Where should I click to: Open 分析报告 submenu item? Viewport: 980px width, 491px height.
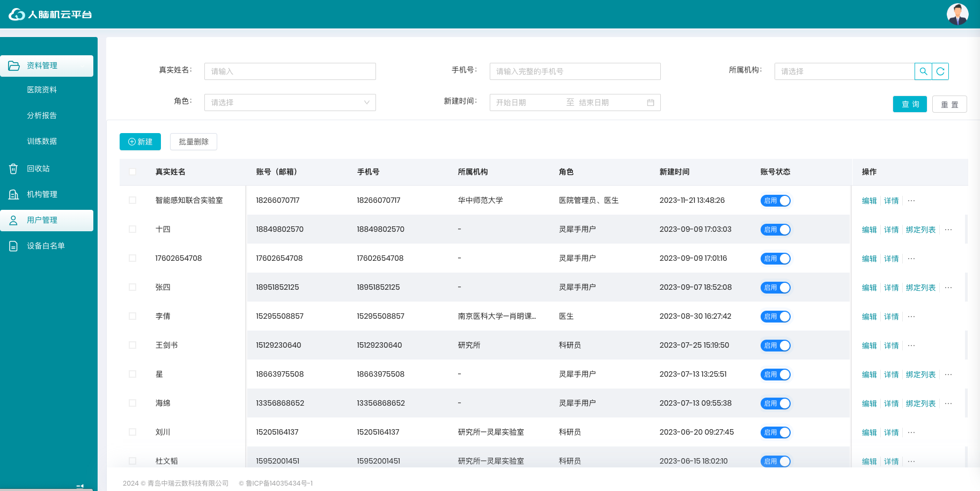pyautogui.click(x=42, y=115)
